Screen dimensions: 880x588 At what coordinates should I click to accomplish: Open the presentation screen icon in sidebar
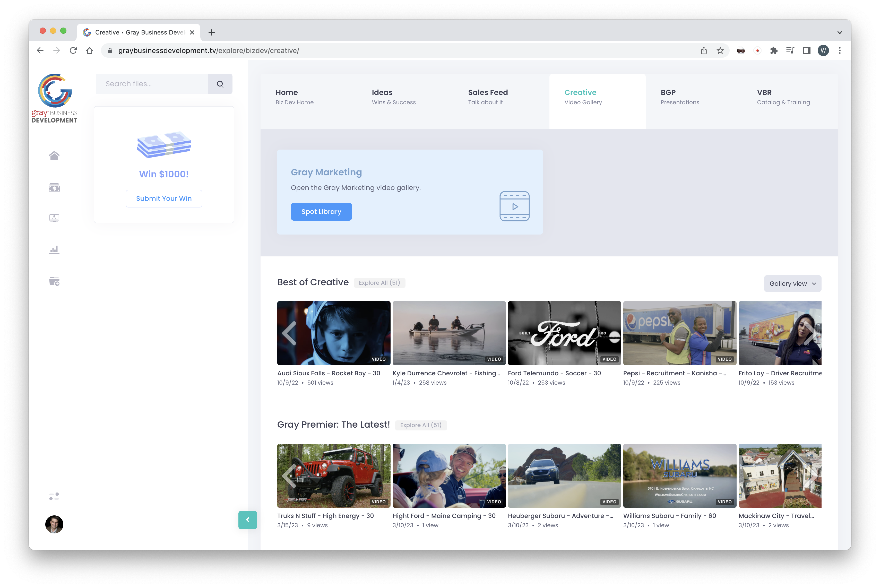54,218
